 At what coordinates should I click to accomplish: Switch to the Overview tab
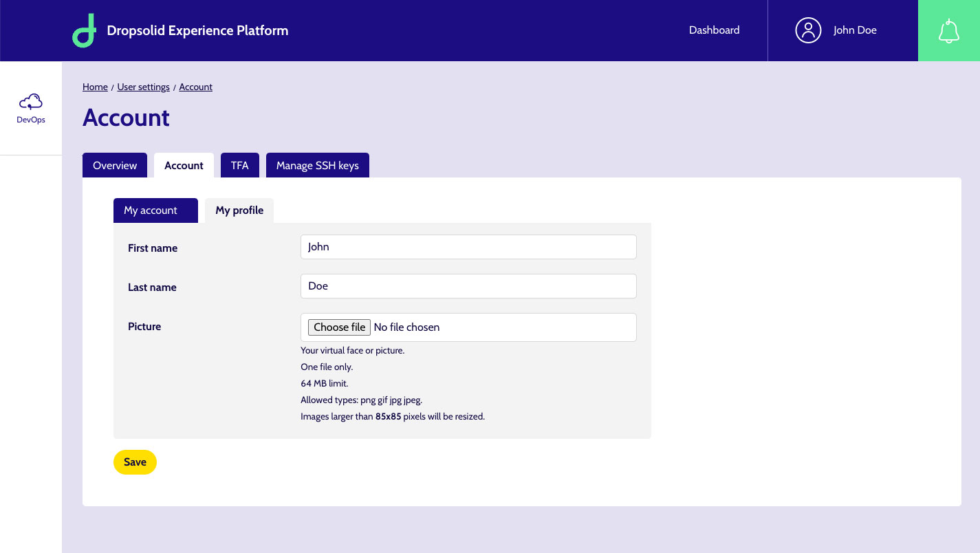[x=115, y=165]
